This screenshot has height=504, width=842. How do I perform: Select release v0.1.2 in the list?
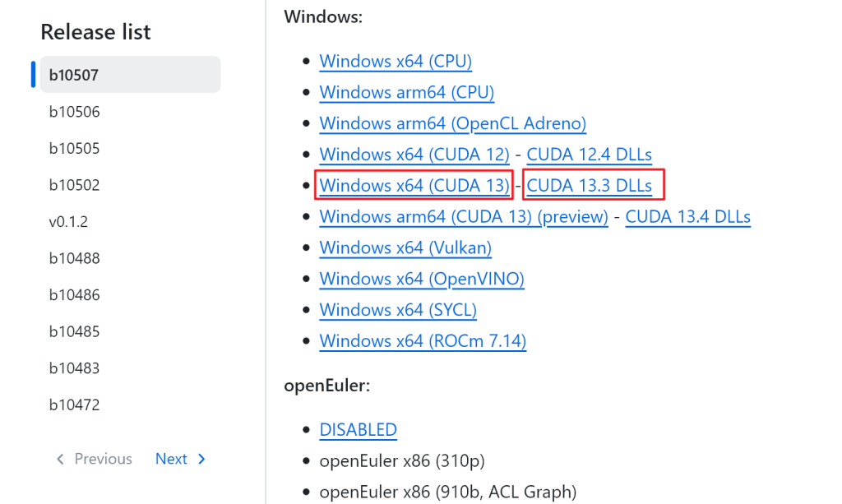[130, 222]
